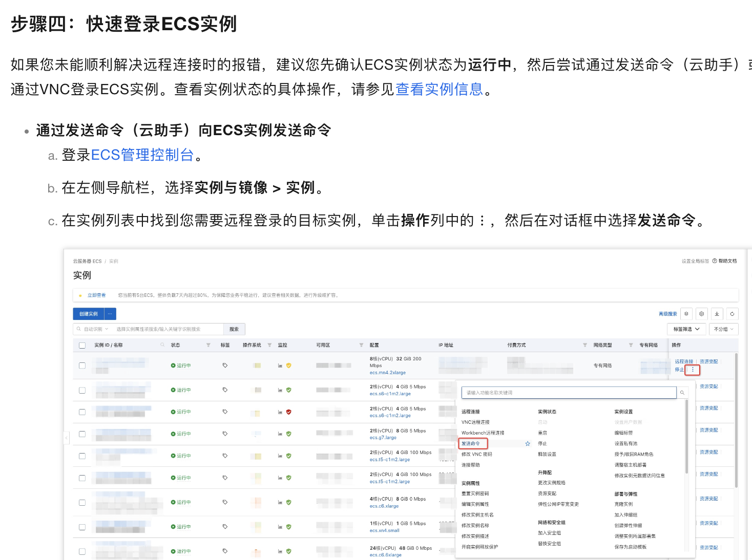This screenshot has width=752, height=560.
Task: Click the star icon beside 发送命令
Action: coord(528,444)
